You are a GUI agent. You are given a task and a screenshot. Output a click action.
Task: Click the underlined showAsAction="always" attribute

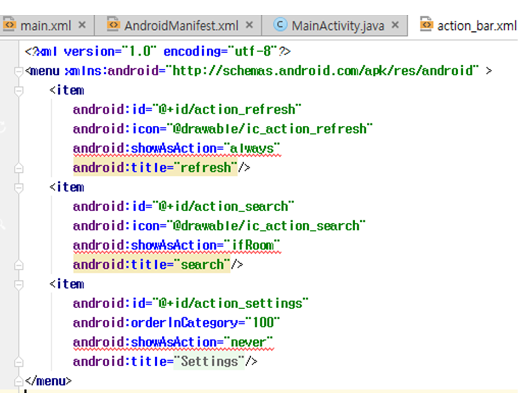tap(177, 149)
